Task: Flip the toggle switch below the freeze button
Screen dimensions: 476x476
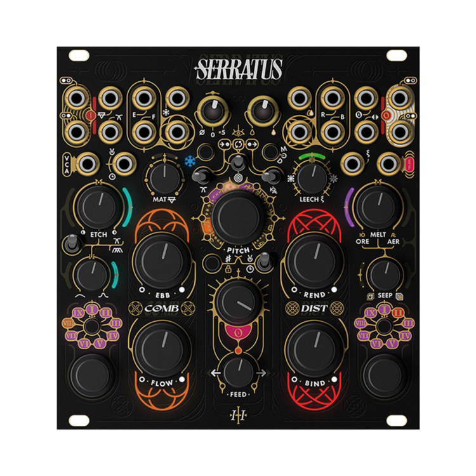Action: (x=201, y=176)
